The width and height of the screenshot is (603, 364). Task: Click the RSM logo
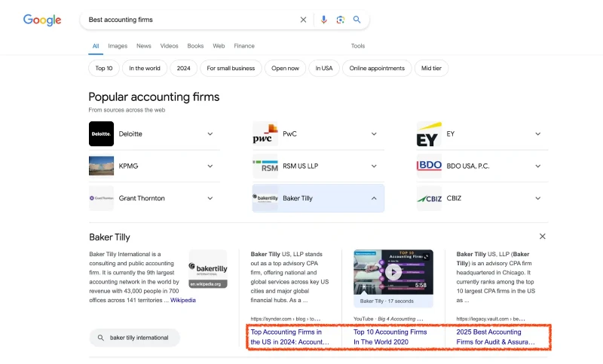[x=265, y=166]
